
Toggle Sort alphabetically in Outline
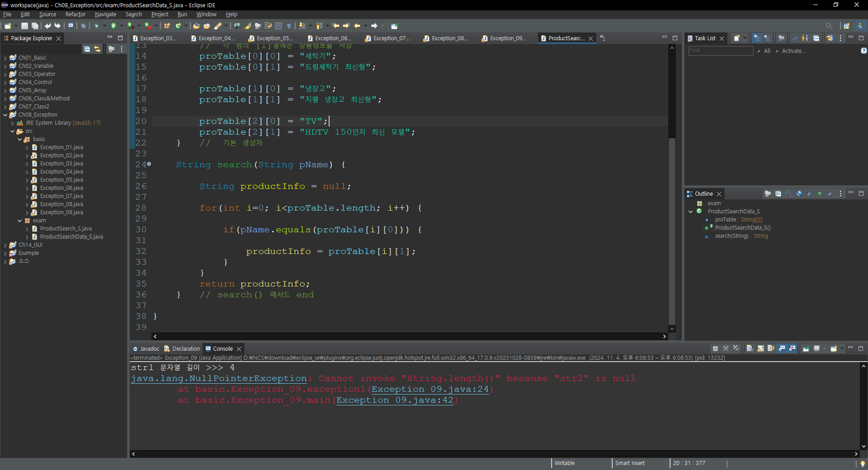pyautogui.click(x=788, y=193)
